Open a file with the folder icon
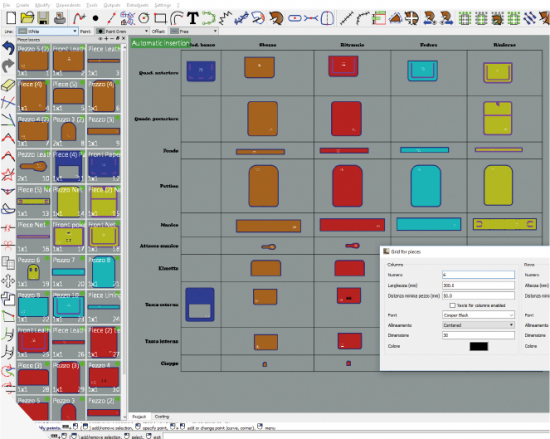550x439 pixels. (x=27, y=18)
